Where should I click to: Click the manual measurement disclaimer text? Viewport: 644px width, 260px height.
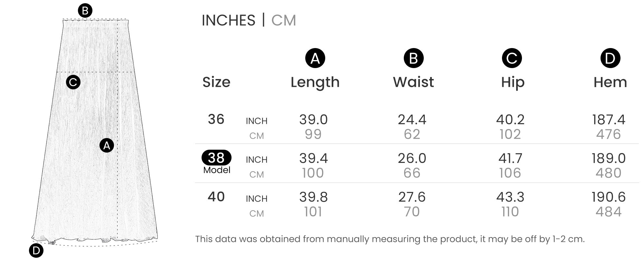pyautogui.click(x=390, y=239)
